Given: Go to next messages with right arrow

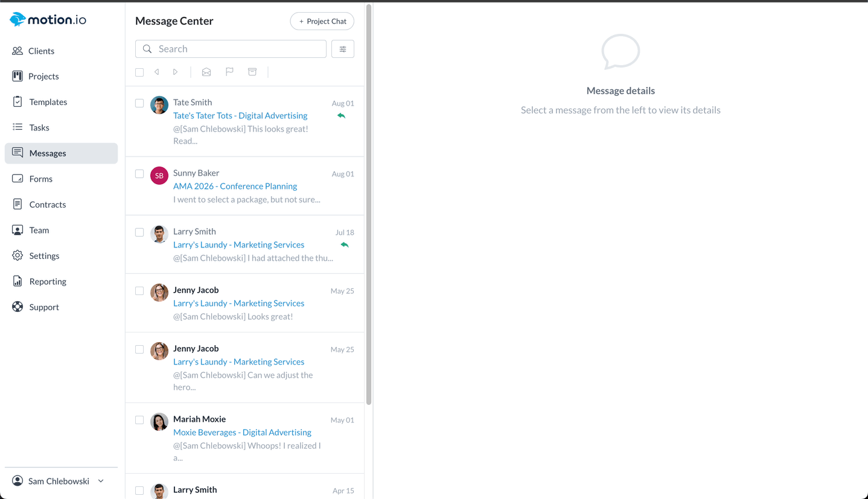Looking at the screenshot, I should coord(176,72).
